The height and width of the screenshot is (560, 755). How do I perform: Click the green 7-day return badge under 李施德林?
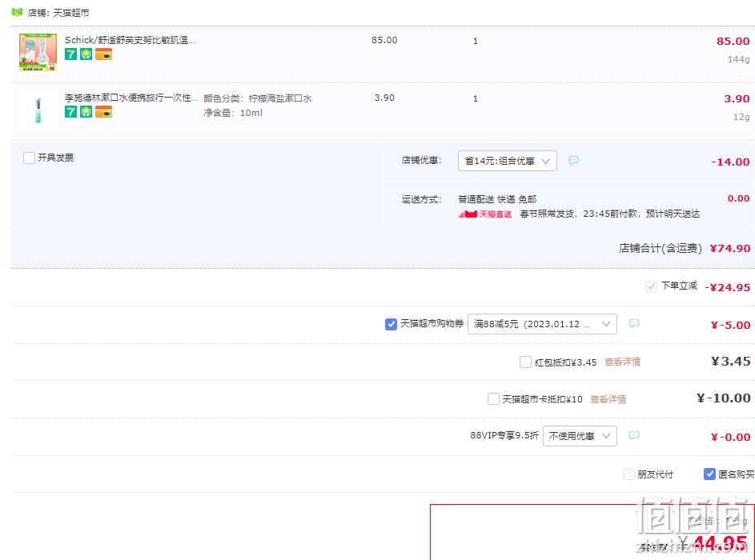[x=70, y=112]
